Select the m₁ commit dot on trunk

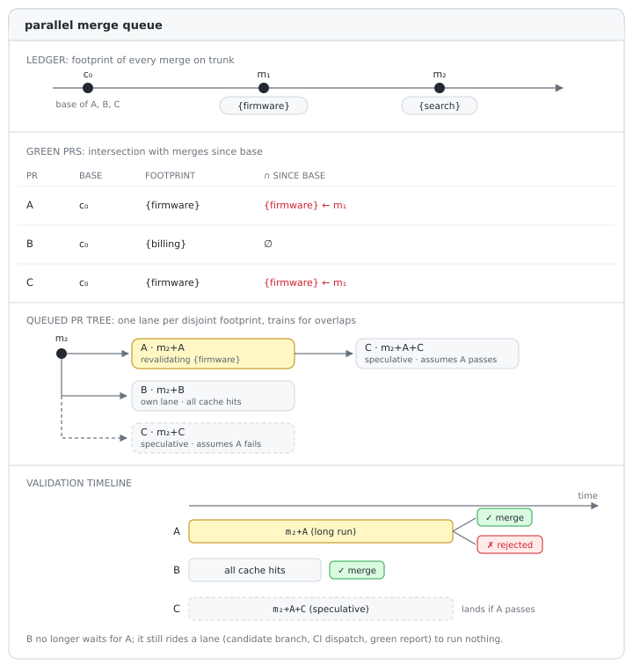click(x=264, y=88)
